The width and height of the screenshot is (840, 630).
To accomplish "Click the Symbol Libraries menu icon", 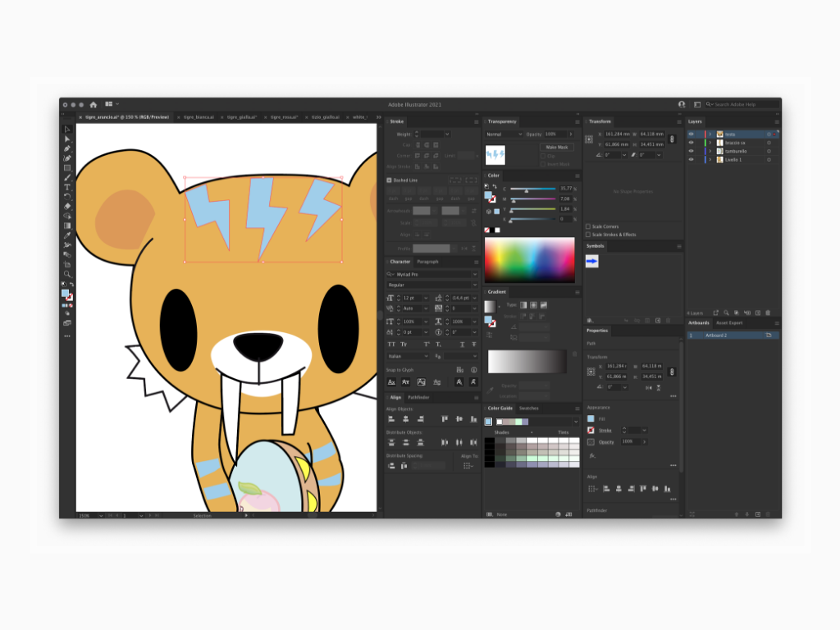I will click(590, 321).
